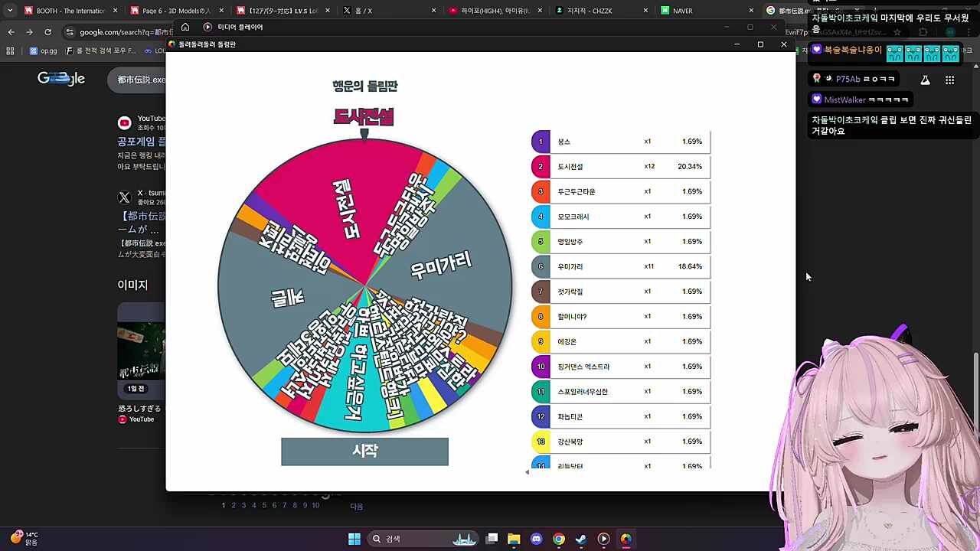Click the home icon in the media player window
The image size is (980, 551).
[x=185, y=27]
